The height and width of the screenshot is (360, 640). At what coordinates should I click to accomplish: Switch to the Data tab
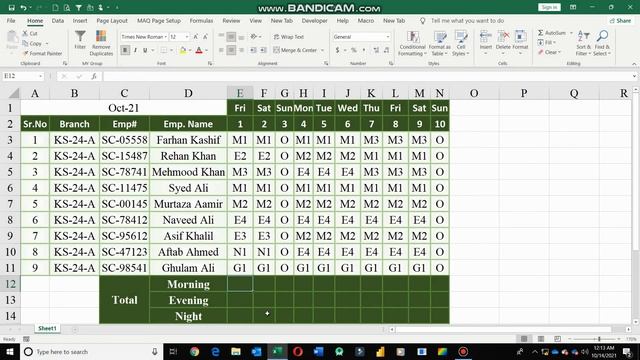[x=58, y=20]
